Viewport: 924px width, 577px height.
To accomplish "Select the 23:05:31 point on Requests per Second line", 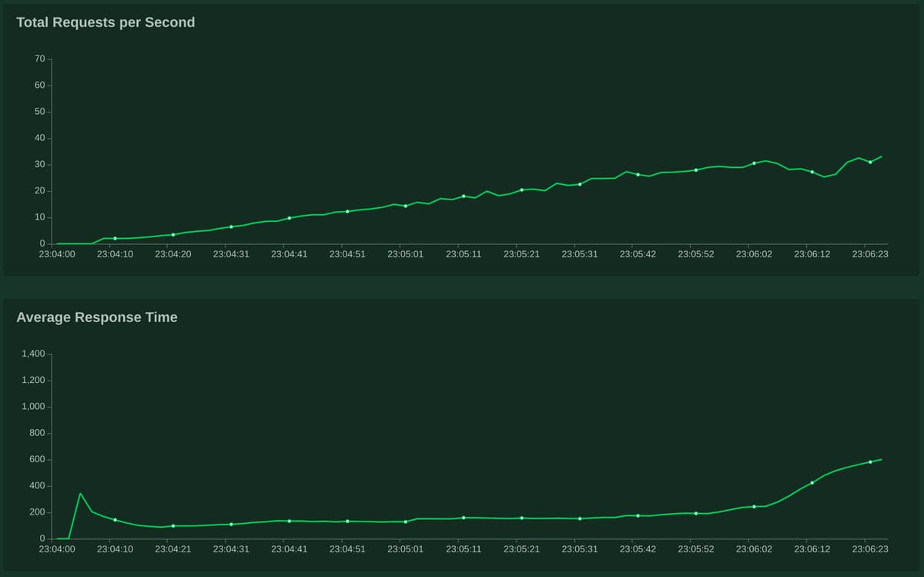I will 580,184.
